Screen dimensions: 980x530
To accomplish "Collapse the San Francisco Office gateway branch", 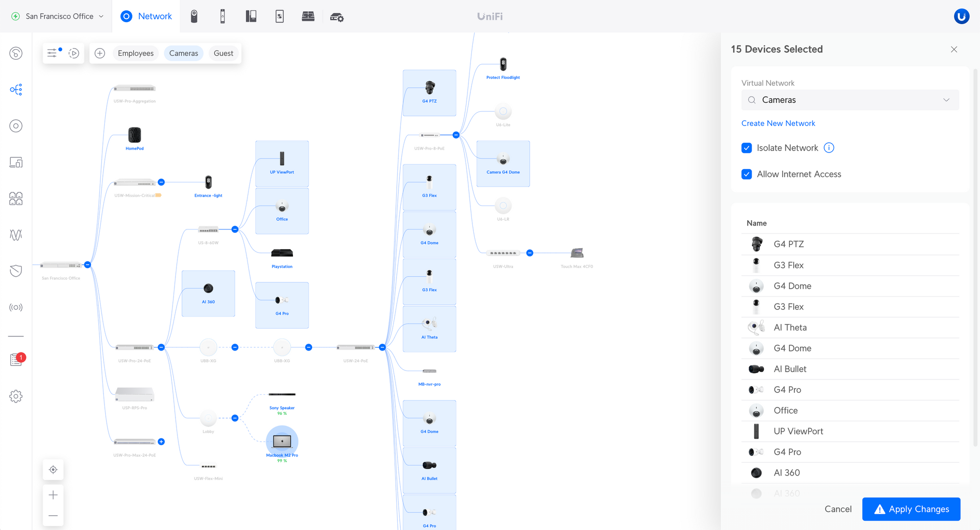I will coord(88,265).
